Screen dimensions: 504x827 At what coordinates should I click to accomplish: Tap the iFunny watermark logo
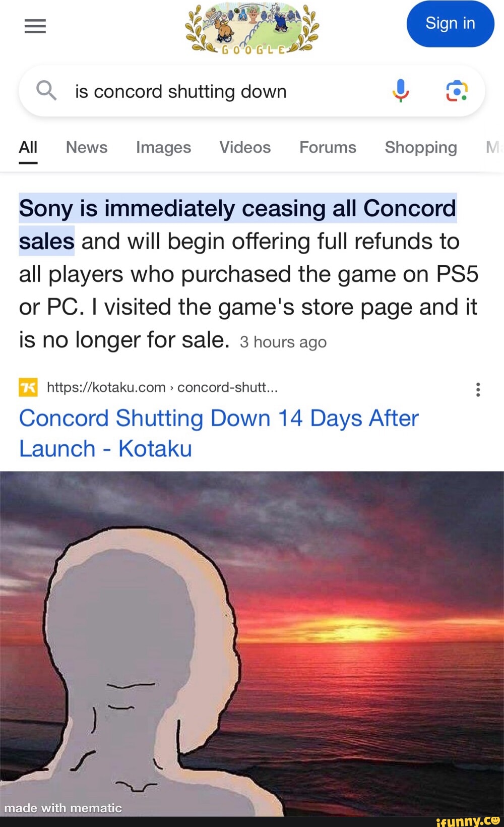(x=468, y=820)
